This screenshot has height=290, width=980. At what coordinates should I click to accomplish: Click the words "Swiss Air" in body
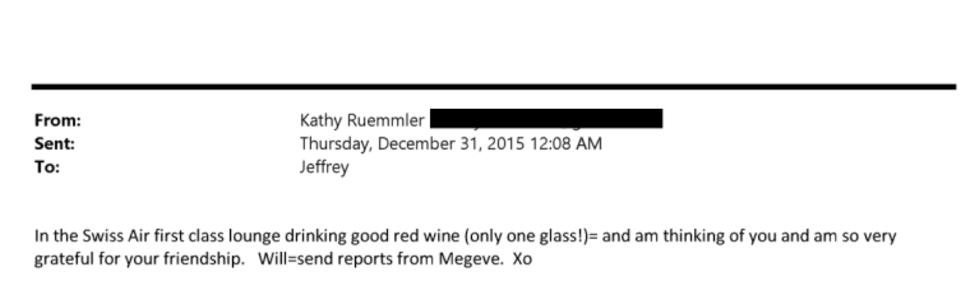[x=116, y=236]
